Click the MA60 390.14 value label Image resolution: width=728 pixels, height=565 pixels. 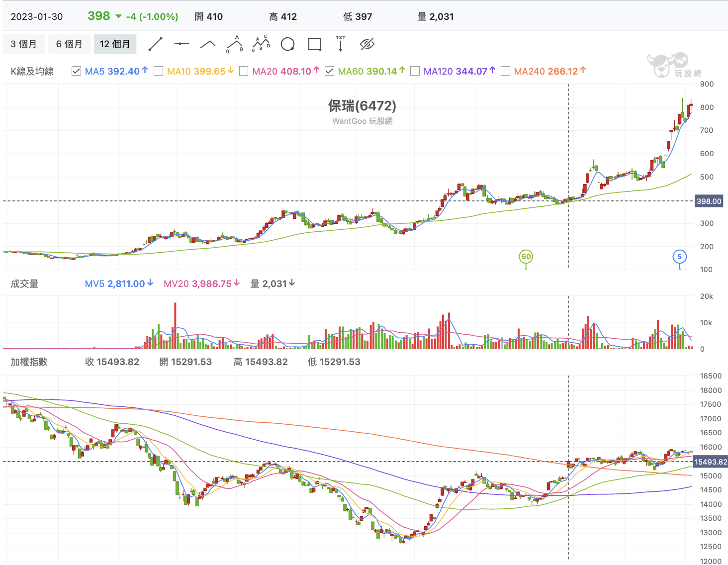click(371, 71)
